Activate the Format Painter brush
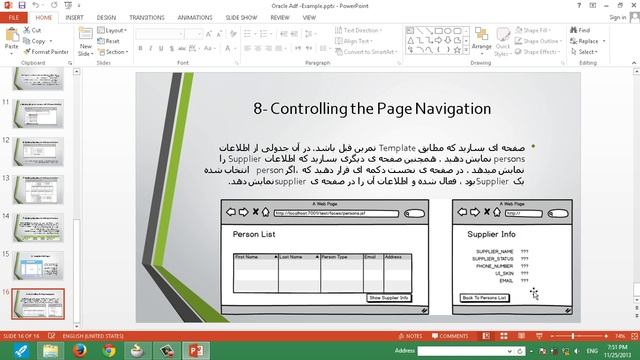 click(46, 52)
